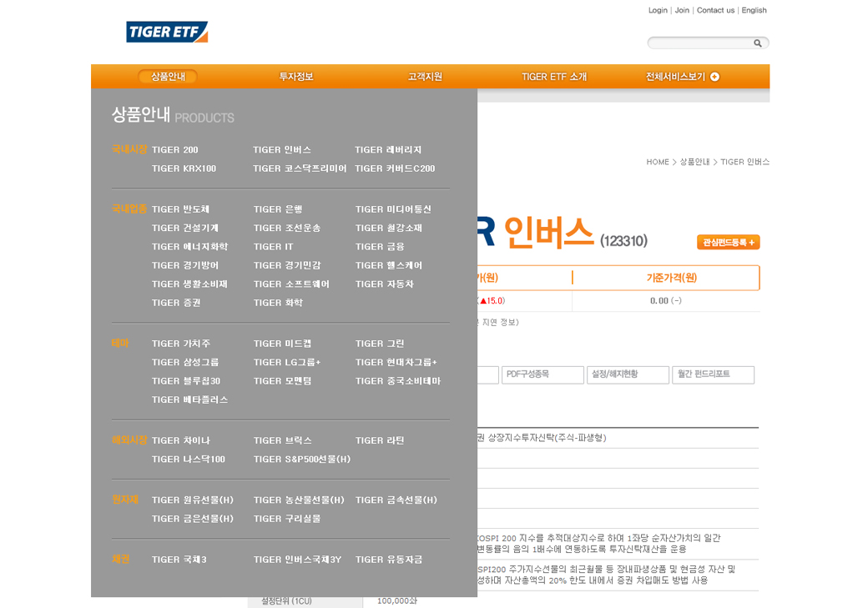Select TIGER 나스닥100 from menu

click(x=189, y=460)
